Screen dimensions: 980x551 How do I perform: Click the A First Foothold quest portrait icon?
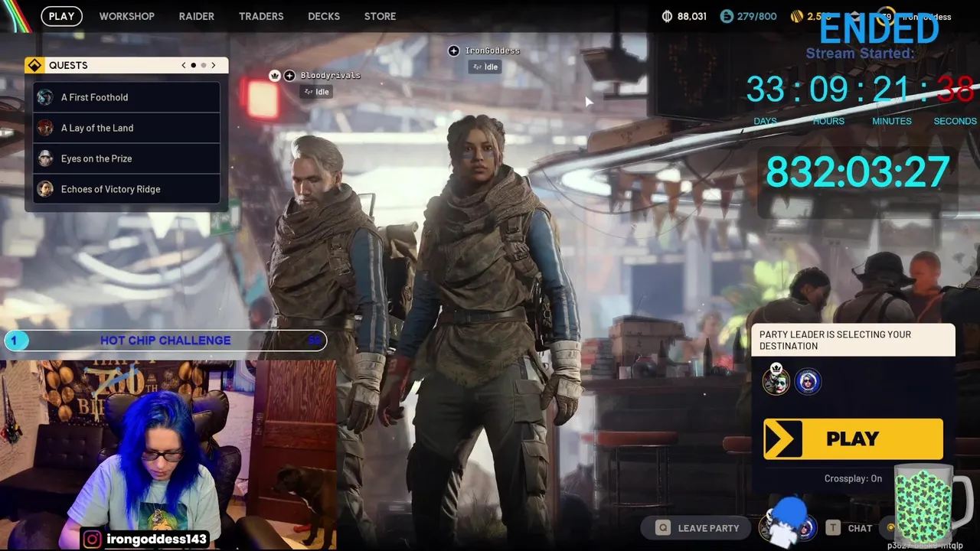click(46, 97)
